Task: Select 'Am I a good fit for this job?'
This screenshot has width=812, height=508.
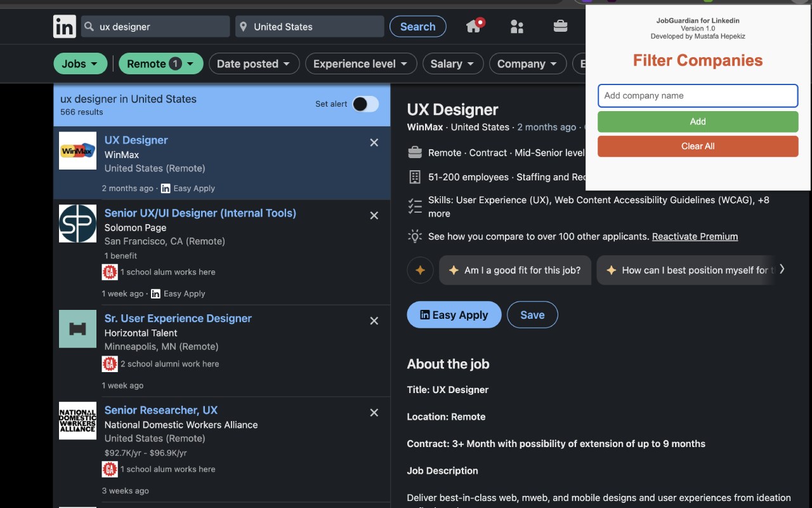Action: [x=515, y=270]
